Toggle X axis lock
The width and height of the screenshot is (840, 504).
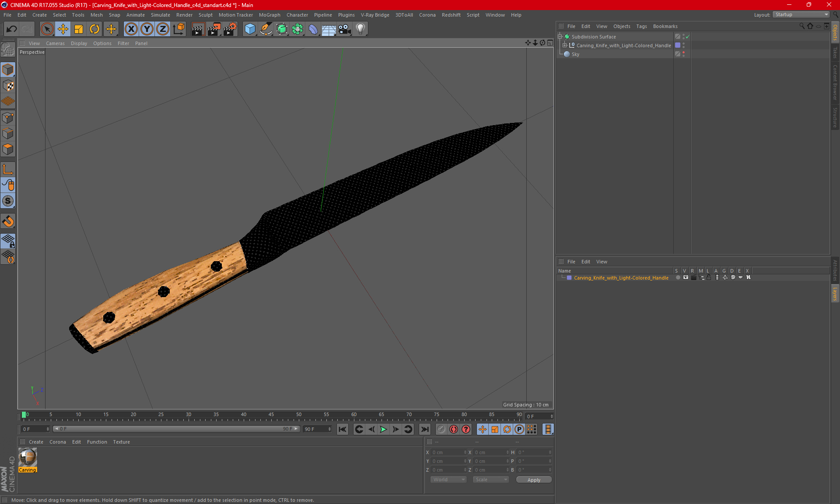pyautogui.click(x=131, y=29)
